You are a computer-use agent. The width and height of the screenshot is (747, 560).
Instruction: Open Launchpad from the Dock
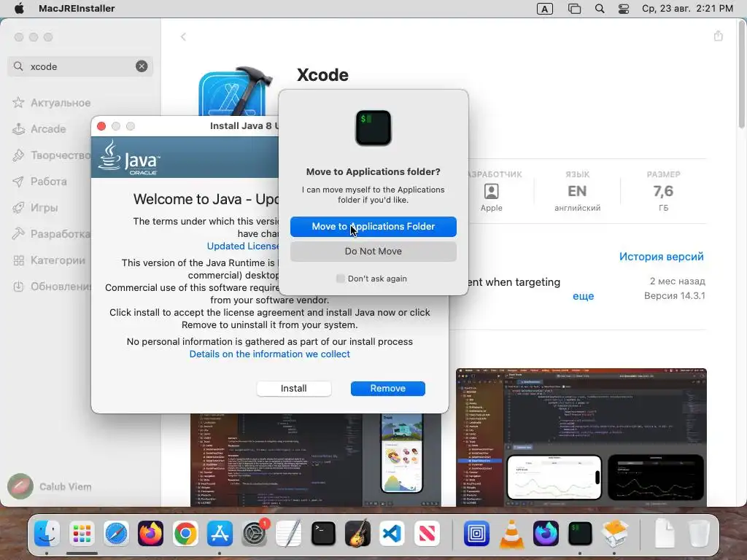point(82,533)
